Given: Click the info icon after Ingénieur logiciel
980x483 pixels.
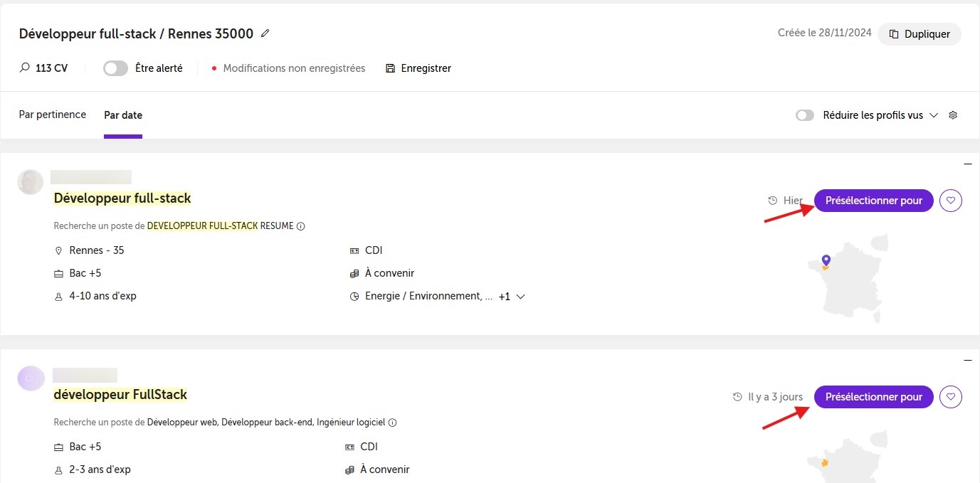Looking at the screenshot, I should 392,423.
